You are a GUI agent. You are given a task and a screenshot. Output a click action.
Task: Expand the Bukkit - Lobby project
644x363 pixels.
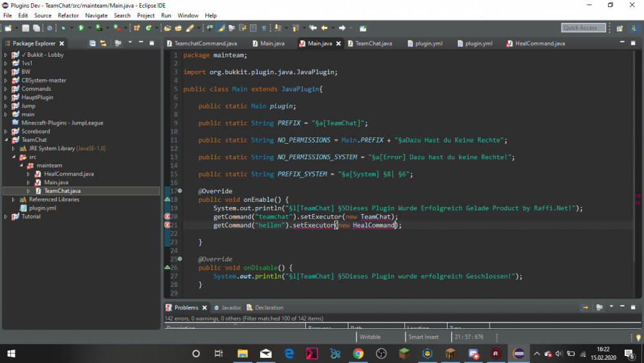point(6,55)
